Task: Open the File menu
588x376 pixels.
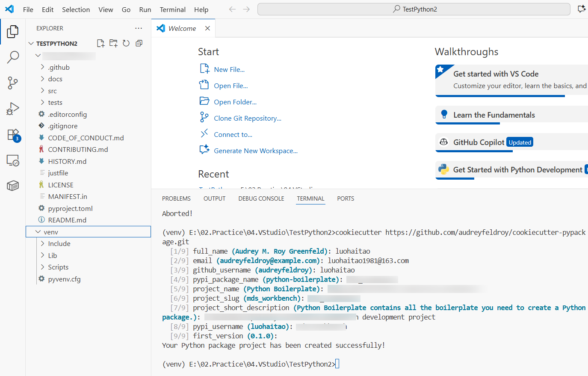Action: (28, 9)
